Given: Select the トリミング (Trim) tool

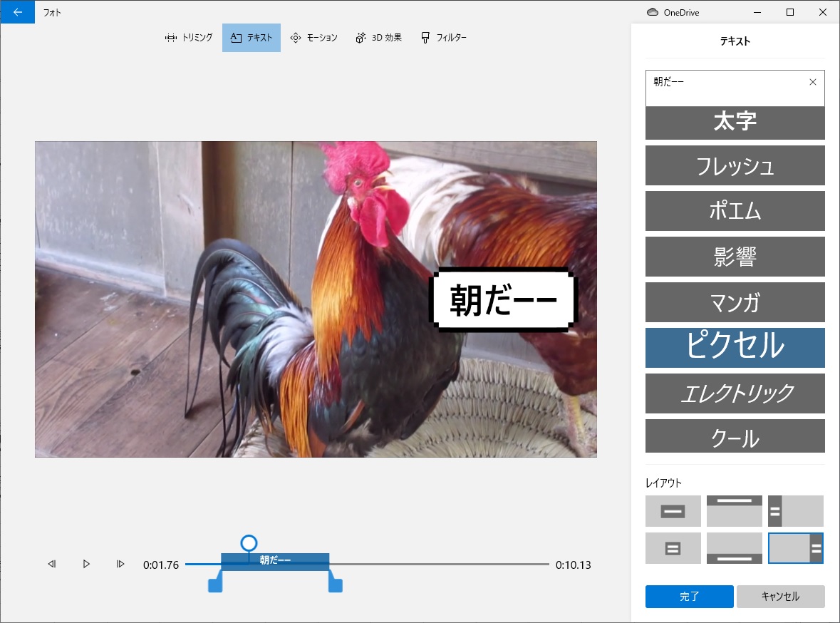Looking at the screenshot, I should tap(189, 37).
